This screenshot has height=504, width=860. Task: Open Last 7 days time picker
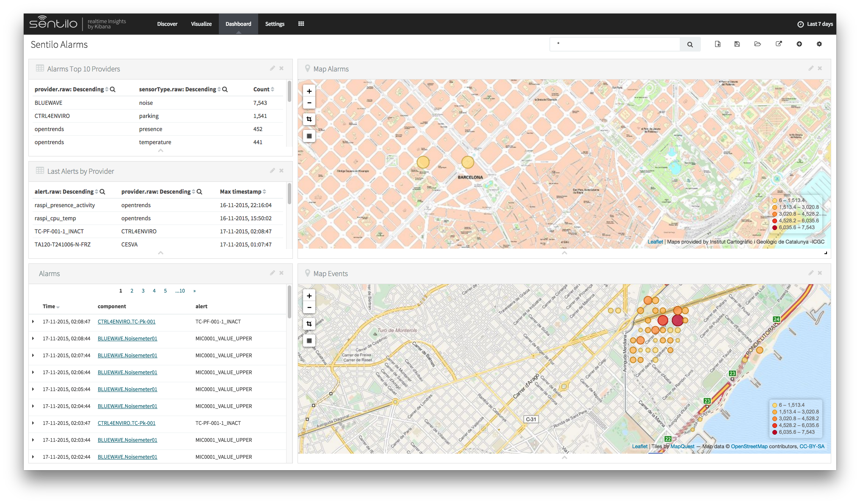(815, 24)
